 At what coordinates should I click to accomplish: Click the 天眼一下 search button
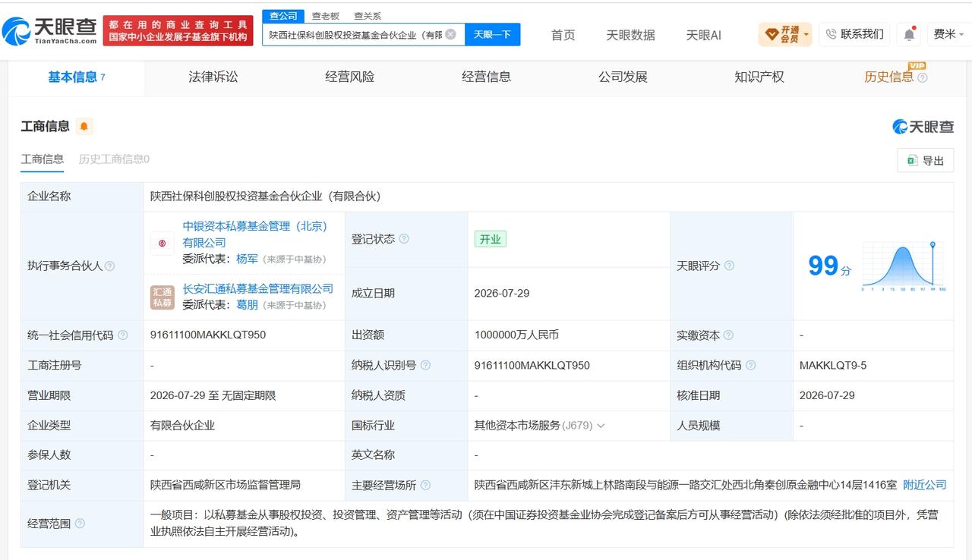[493, 34]
